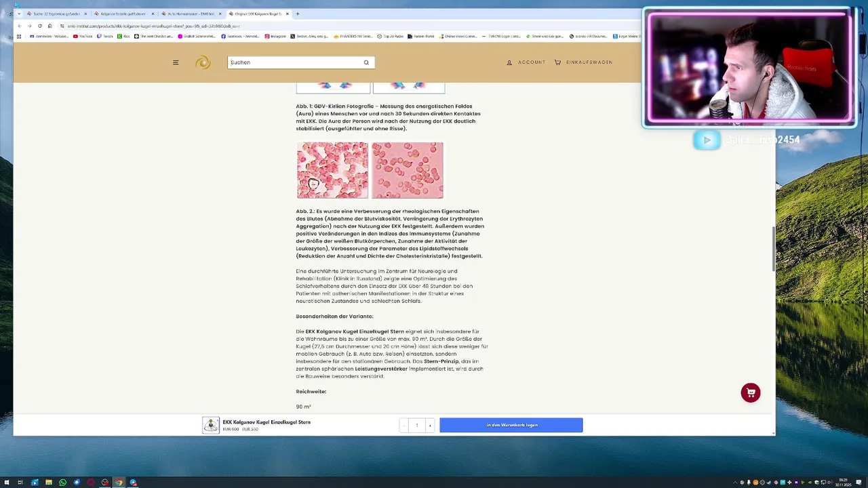Open the hamburger menu in site header
The width and height of the screenshot is (868, 488).
pyautogui.click(x=176, y=62)
